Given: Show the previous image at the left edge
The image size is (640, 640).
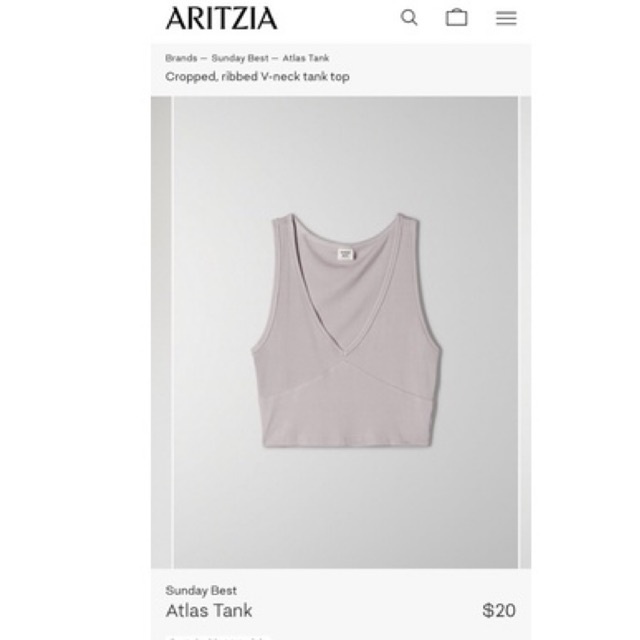Looking at the screenshot, I should [161, 332].
